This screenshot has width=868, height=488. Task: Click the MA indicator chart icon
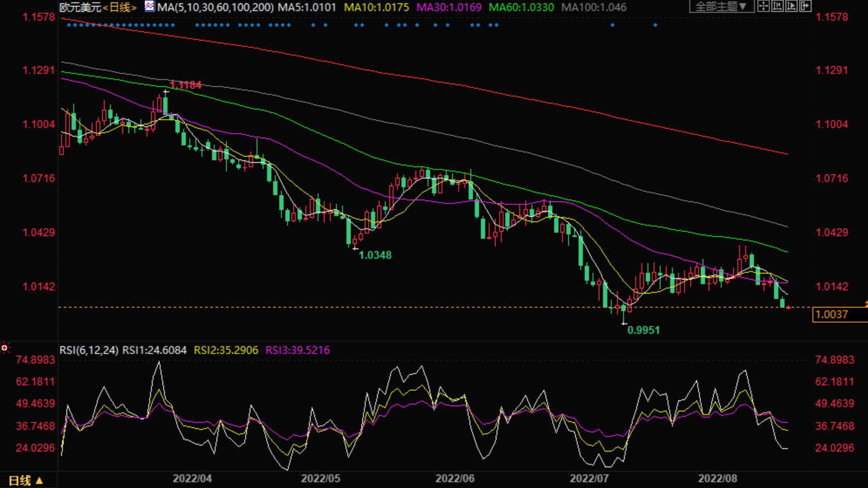pyautogui.click(x=150, y=6)
